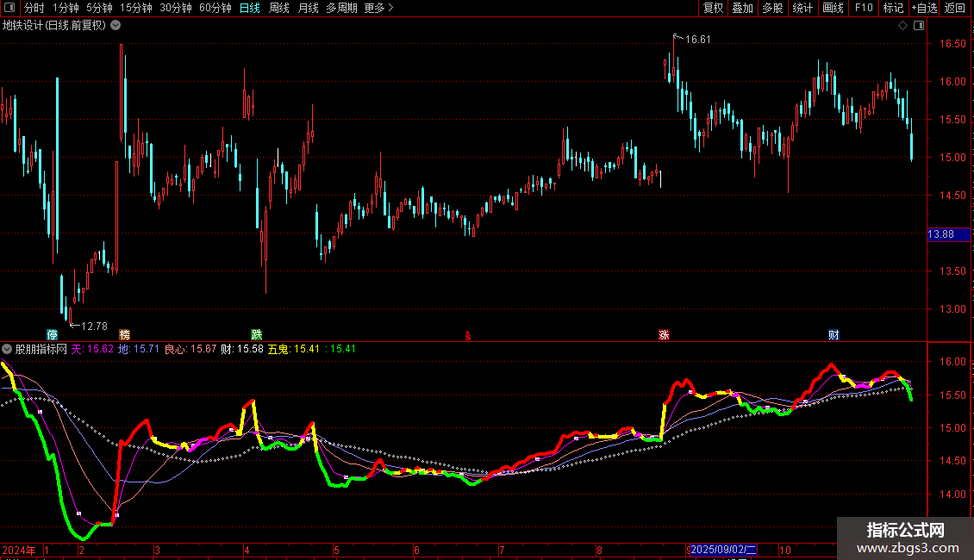
Task: Select the 15分钟 period tab
Action: (x=136, y=8)
